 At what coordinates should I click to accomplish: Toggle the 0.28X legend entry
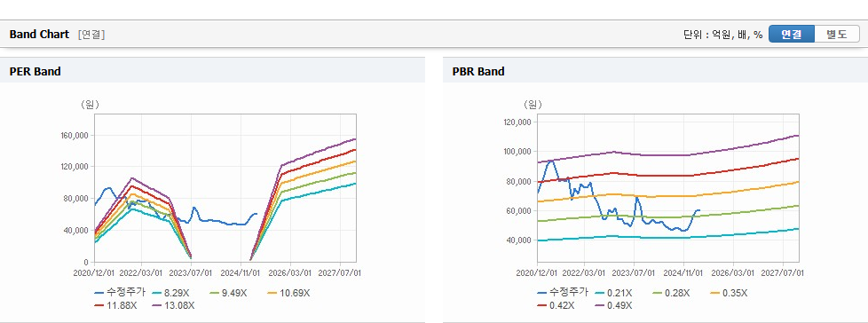[672, 293]
